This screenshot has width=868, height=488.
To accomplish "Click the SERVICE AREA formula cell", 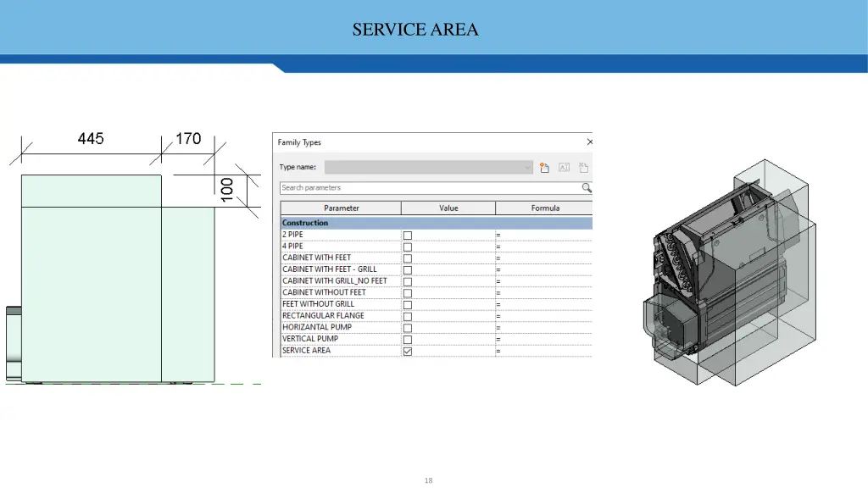I will pyautogui.click(x=544, y=352).
